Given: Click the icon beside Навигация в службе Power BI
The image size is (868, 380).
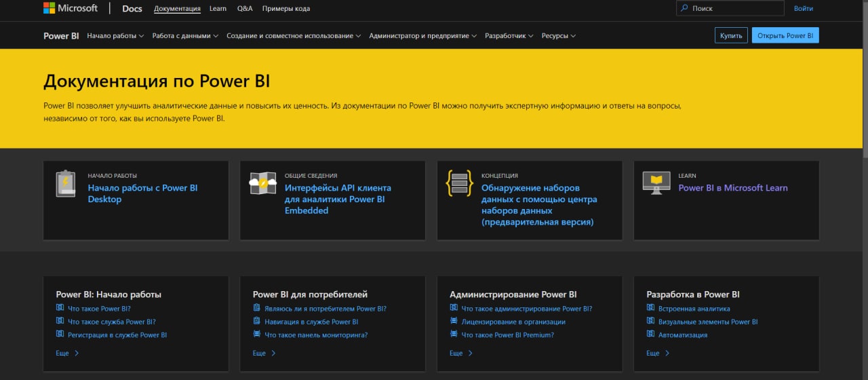Looking at the screenshot, I should pyautogui.click(x=256, y=322).
